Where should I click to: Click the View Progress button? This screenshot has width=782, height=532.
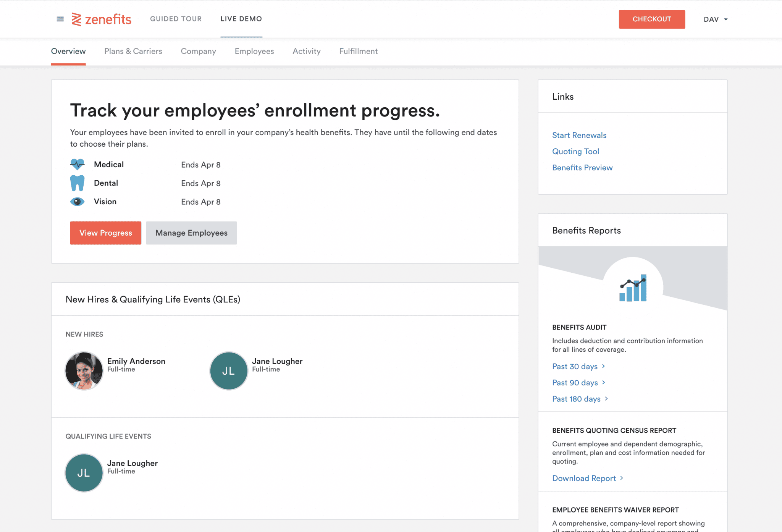tap(106, 233)
